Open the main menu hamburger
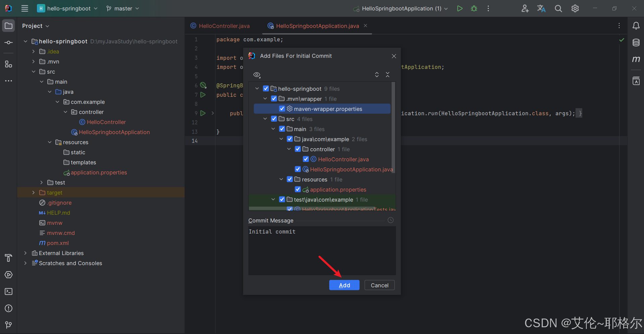The image size is (644, 334). click(25, 8)
